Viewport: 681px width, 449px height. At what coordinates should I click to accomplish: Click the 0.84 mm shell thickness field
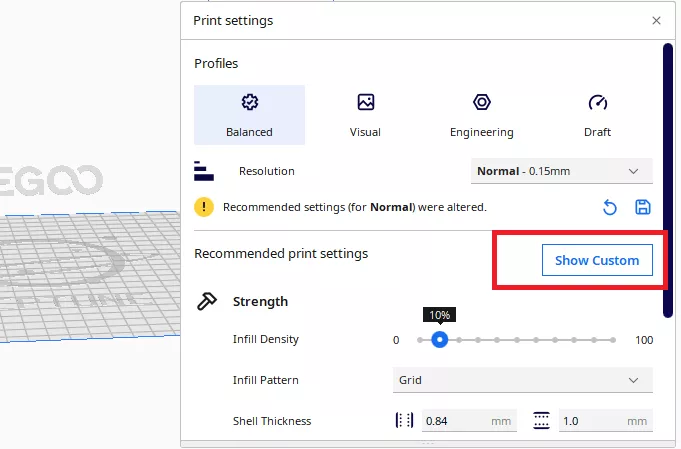pos(468,421)
